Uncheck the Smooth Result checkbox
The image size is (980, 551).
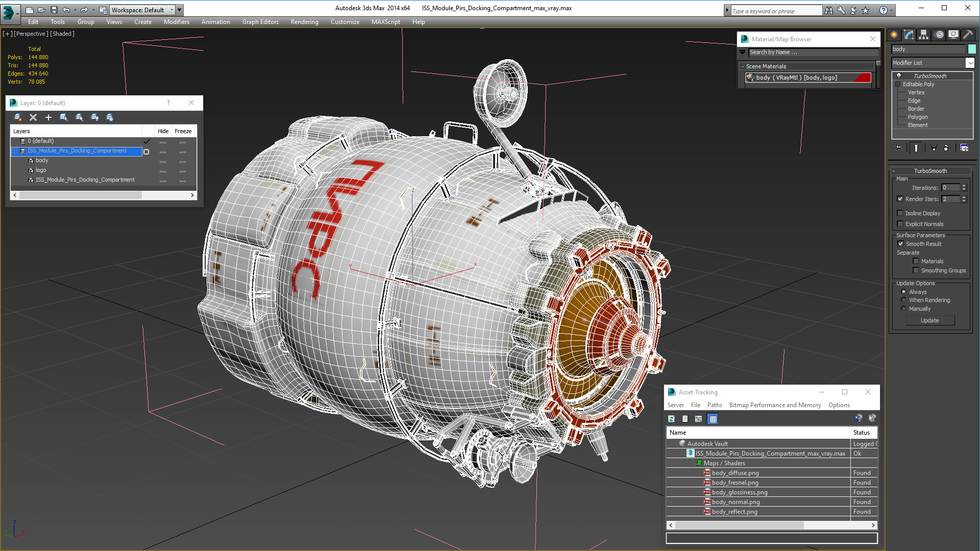pyautogui.click(x=901, y=244)
